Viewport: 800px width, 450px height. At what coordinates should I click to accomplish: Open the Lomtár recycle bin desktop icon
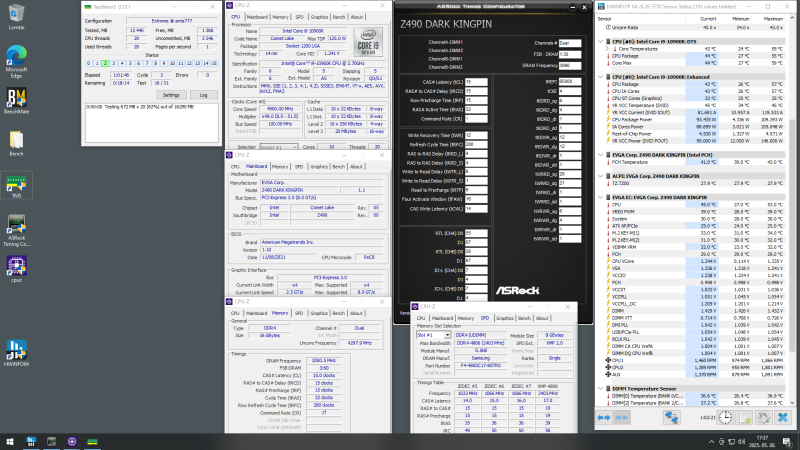(16, 17)
